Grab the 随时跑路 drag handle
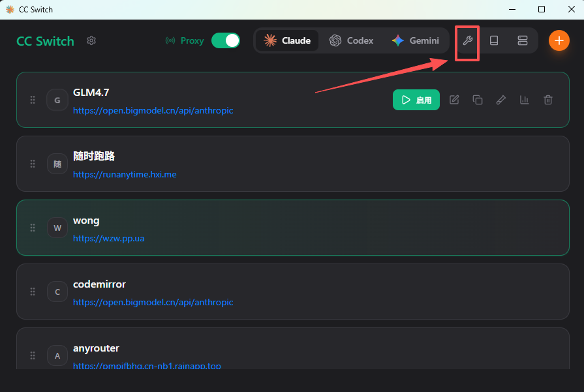584x392 pixels. (33, 164)
